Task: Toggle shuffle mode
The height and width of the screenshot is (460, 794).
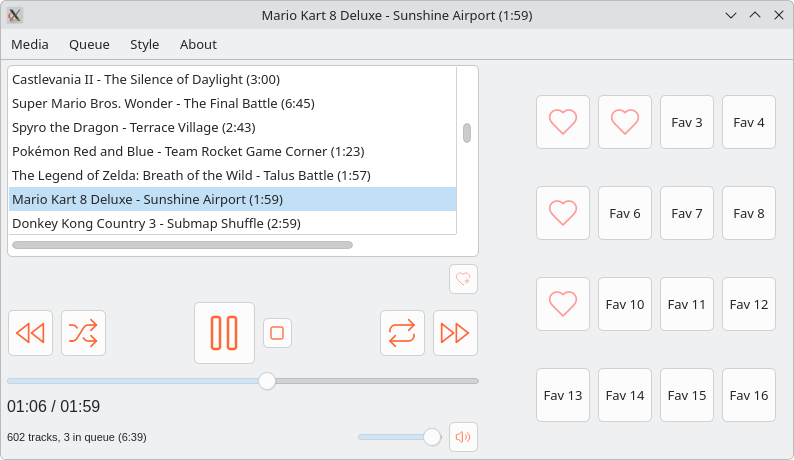Action: [83, 333]
